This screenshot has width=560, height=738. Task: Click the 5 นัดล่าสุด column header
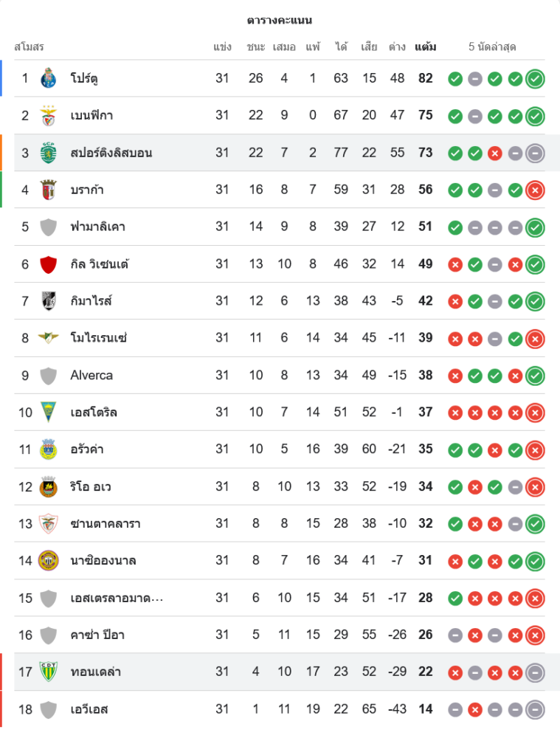(492, 47)
